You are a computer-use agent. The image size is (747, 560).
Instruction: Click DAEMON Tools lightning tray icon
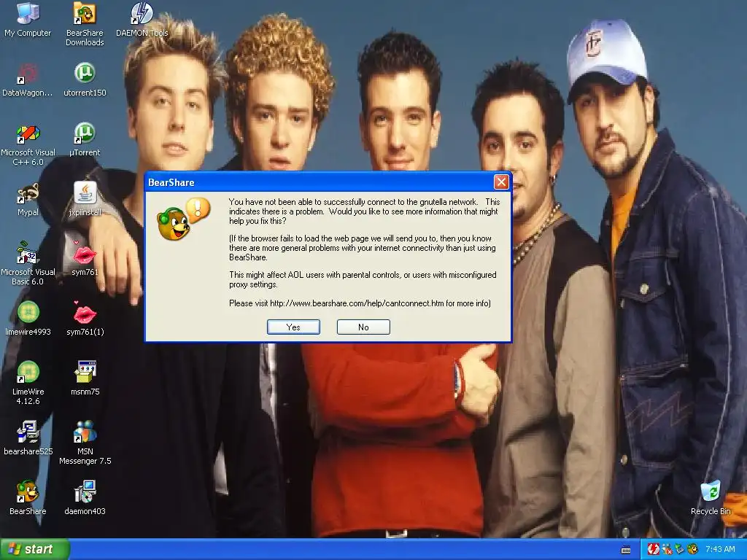(x=653, y=549)
